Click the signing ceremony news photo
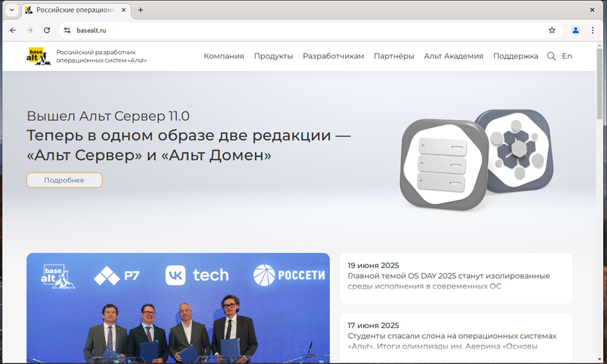 tap(178, 308)
